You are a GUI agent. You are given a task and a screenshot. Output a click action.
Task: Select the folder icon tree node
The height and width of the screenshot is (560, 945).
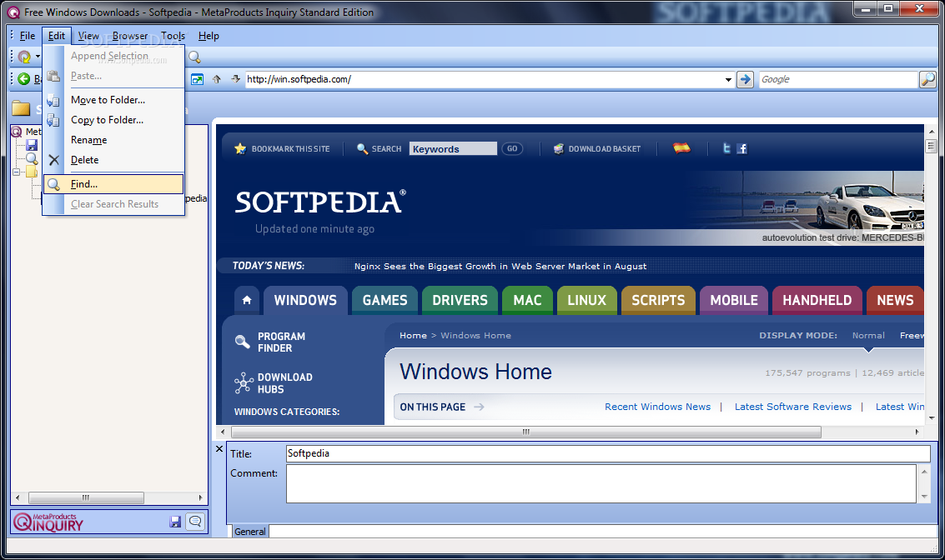pos(32,172)
